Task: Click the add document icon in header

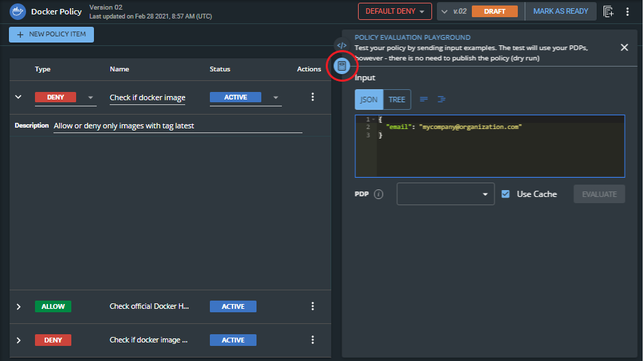Action: 608,12
